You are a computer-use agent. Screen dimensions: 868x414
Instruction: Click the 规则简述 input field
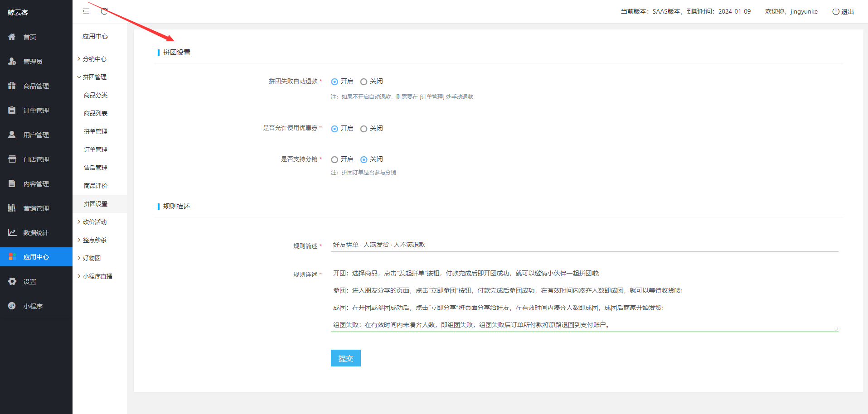585,245
